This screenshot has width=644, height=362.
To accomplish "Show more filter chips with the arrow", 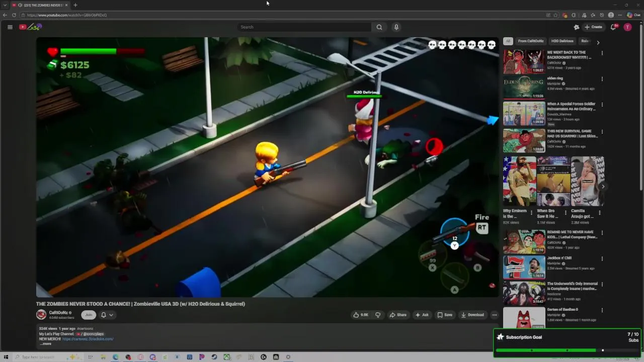I will [598, 43].
